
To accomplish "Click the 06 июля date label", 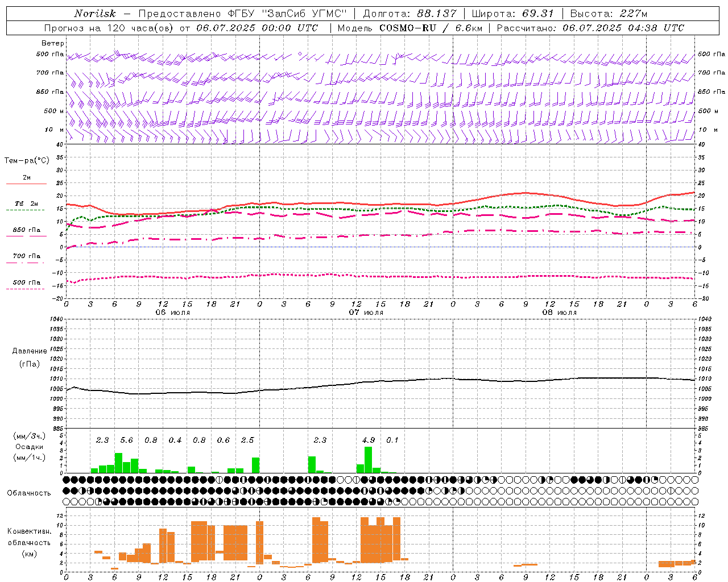I will tap(173, 313).
